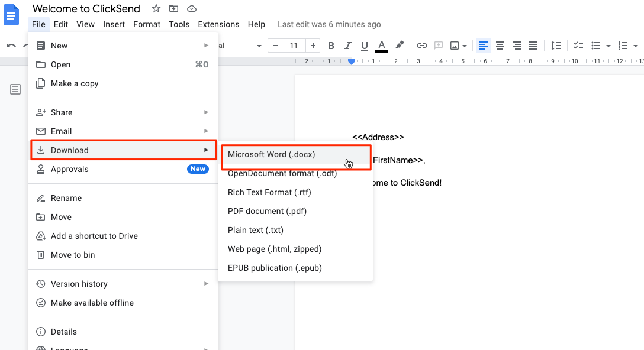Open line and paragraph spacing

556,46
